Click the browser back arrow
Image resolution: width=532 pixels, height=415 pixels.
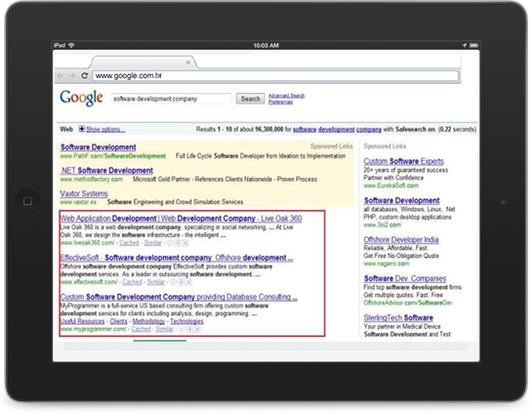coord(61,75)
